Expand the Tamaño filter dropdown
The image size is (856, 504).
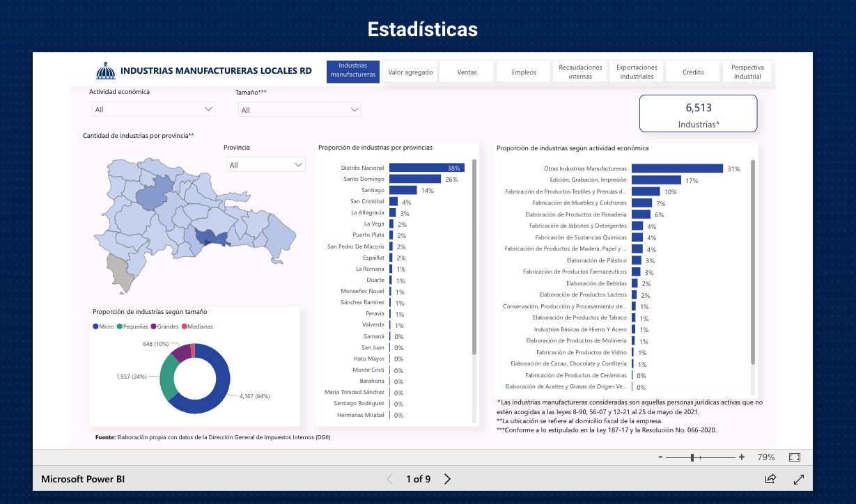pyautogui.click(x=299, y=110)
